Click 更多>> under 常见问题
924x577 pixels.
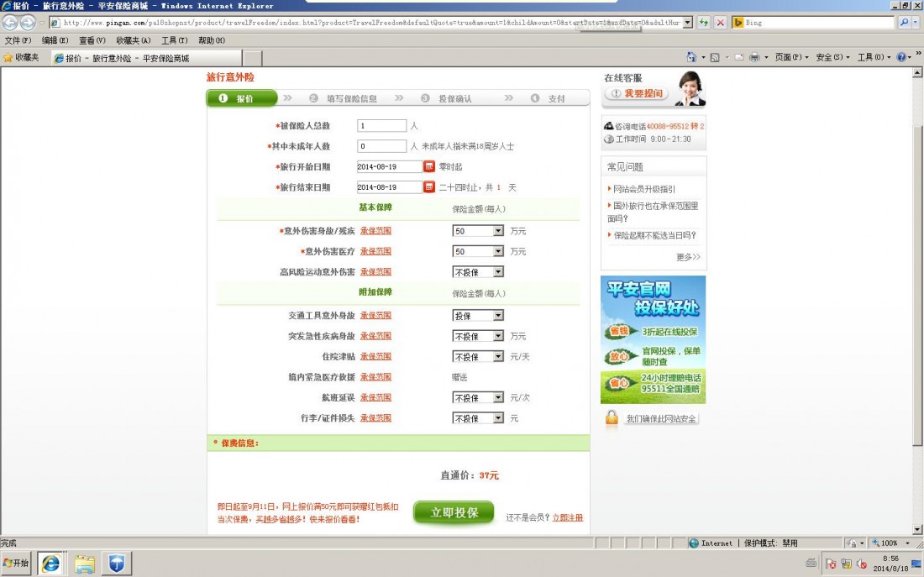pyautogui.click(x=688, y=257)
